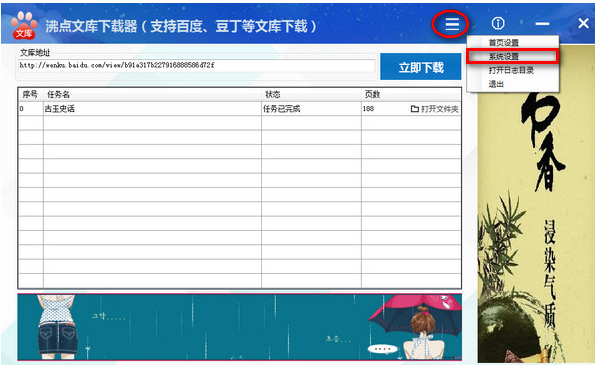Minimize the downloader window
Screen dimensions: 595x369
coord(542,24)
